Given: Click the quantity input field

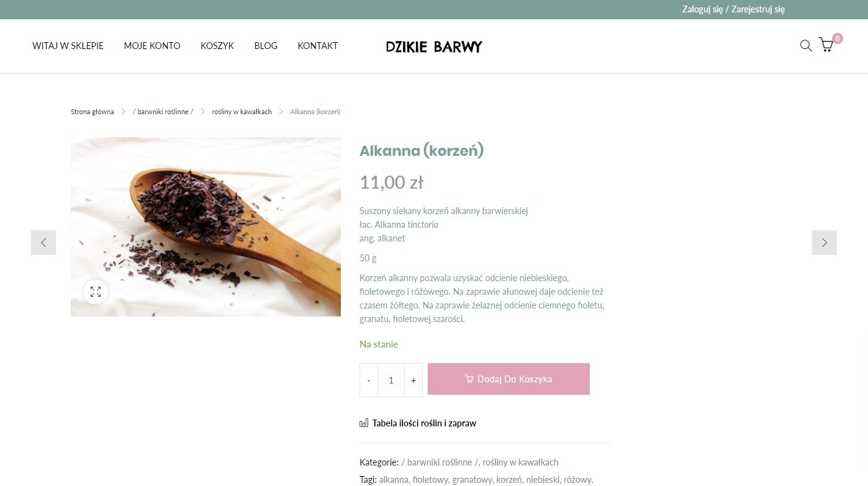Looking at the screenshot, I should point(391,380).
